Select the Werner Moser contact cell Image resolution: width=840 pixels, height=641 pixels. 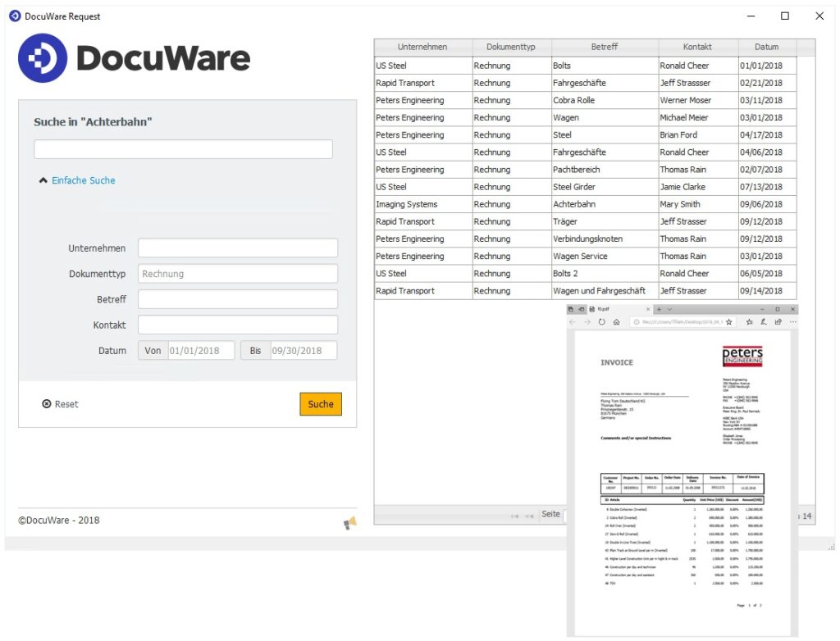click(x=698, y=100)
